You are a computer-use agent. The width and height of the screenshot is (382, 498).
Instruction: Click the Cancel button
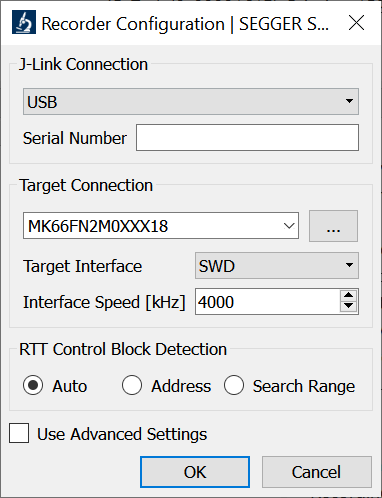coord(316,472)
